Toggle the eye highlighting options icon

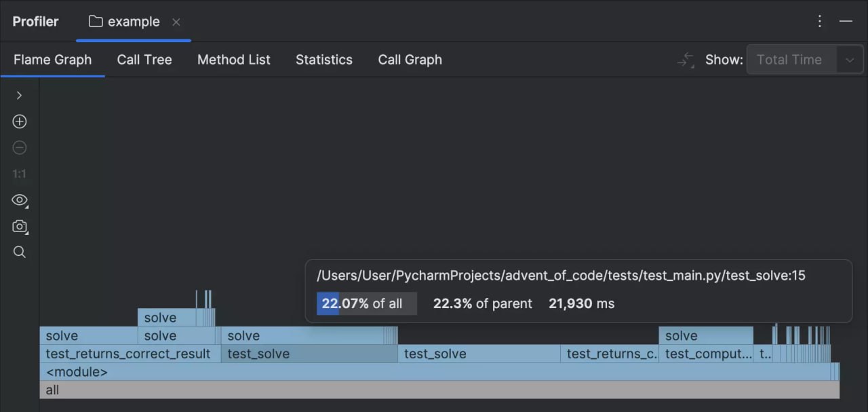19,200
